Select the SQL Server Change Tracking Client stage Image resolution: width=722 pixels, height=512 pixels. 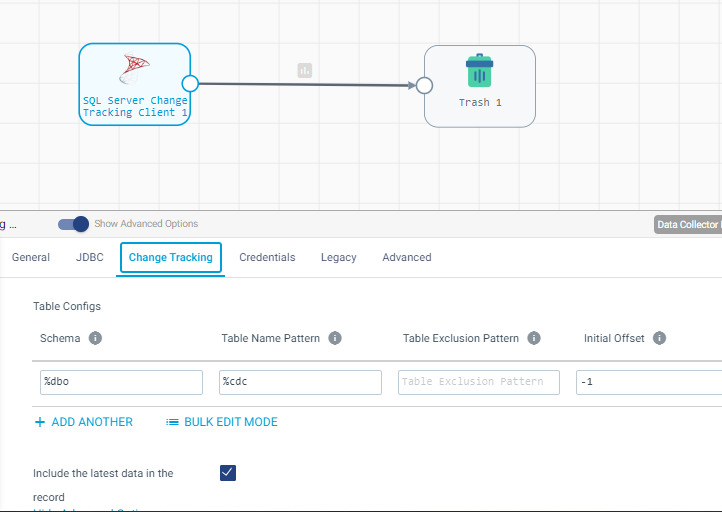pyautogui.click(x=134, y=84)
